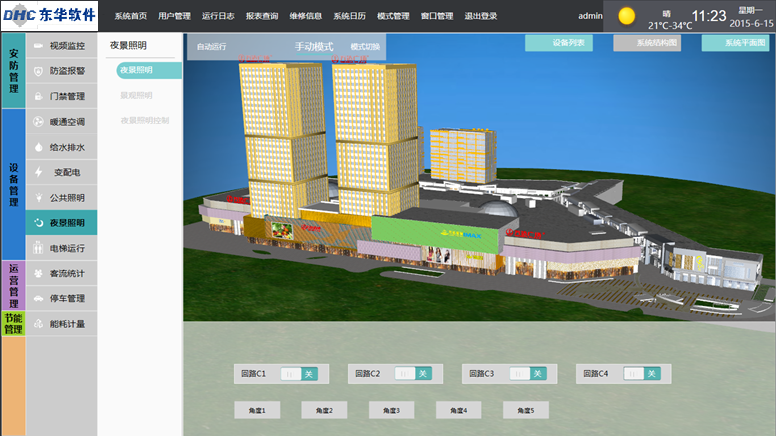Open the 用户管理 menu item
Viewport: 776px width, 436px height.
click(x=174, y=16)
